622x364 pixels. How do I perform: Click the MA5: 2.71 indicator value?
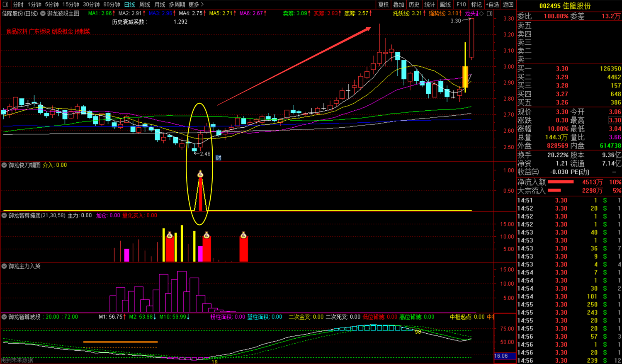[223, 13]
